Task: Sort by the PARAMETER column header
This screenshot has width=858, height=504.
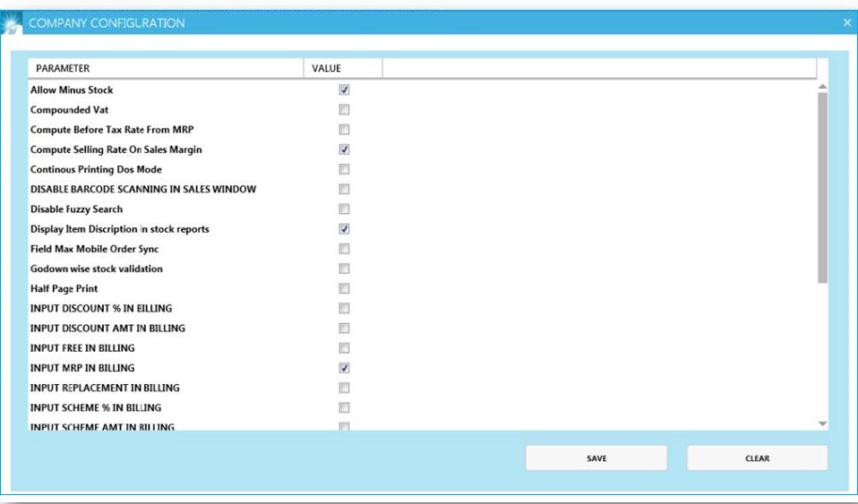Action: click(x=167, y=68)
